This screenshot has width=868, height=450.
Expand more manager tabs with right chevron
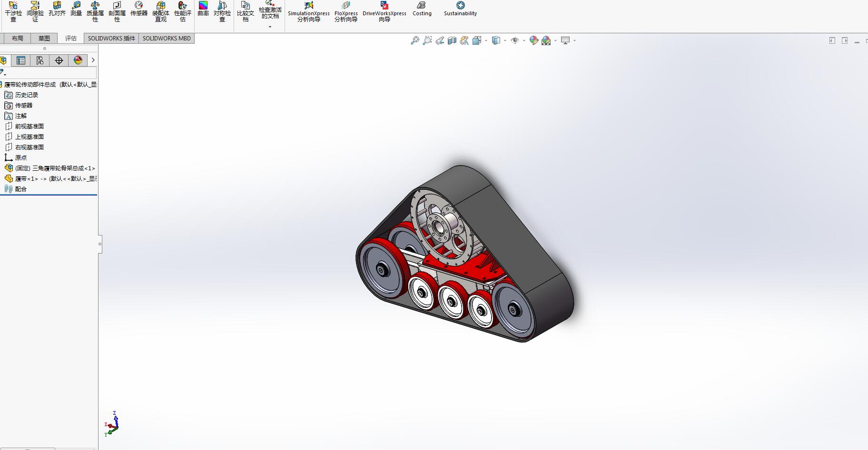[x=93, y=60]
